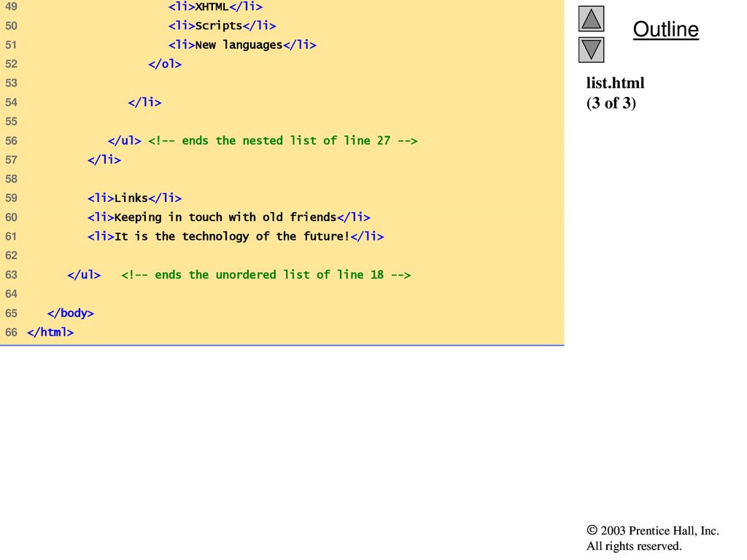Select It is the technology of the future line

236,236
